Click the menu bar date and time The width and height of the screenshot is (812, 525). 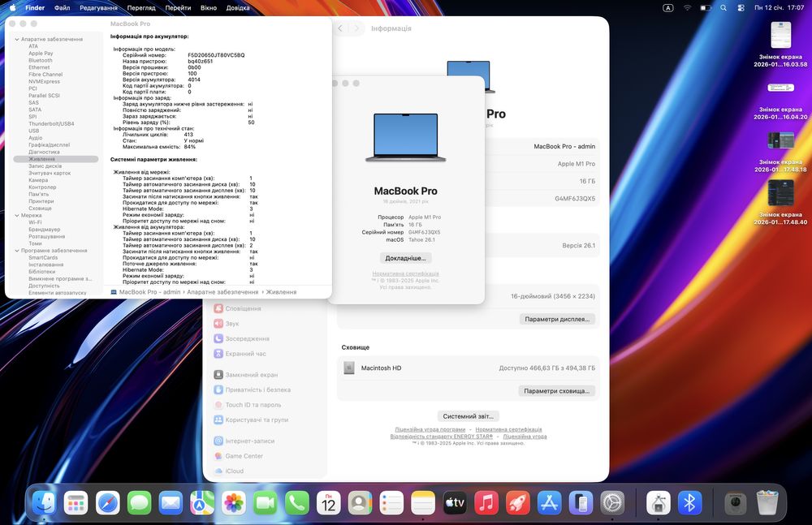pos(779,8)
